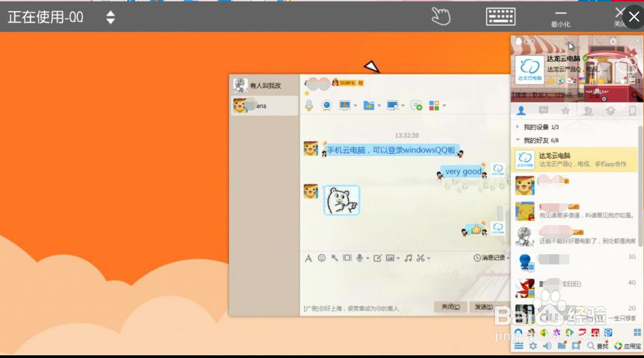Open dropdown arrow beside screenshot scissors
The width and height of the screenshot is (644, 358).
pos(429,258)
